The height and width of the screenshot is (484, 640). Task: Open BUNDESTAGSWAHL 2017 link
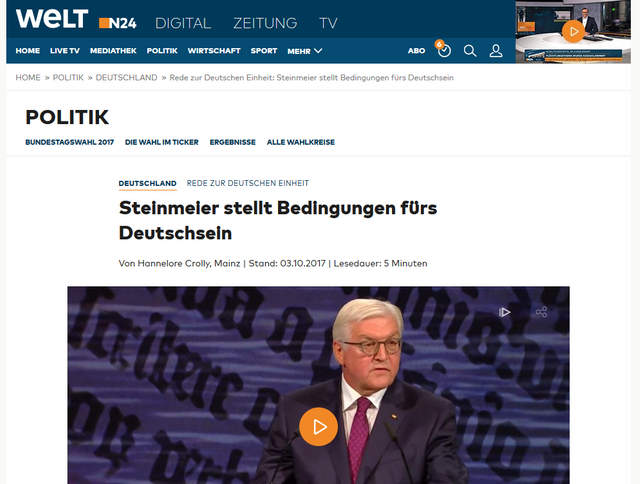[x=69, y=142]
